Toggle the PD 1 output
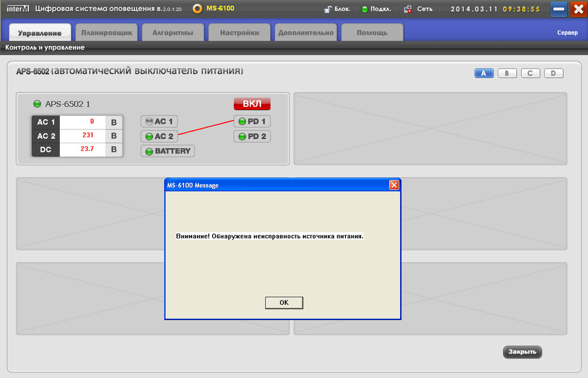This screenshot has width=588, height=378. point(252,122)
